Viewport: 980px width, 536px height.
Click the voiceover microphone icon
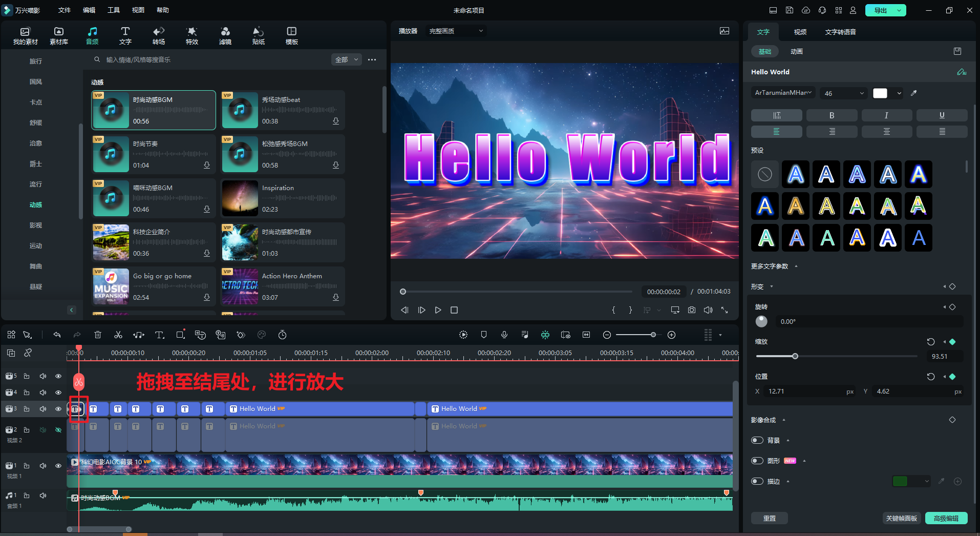pos(504,335)
